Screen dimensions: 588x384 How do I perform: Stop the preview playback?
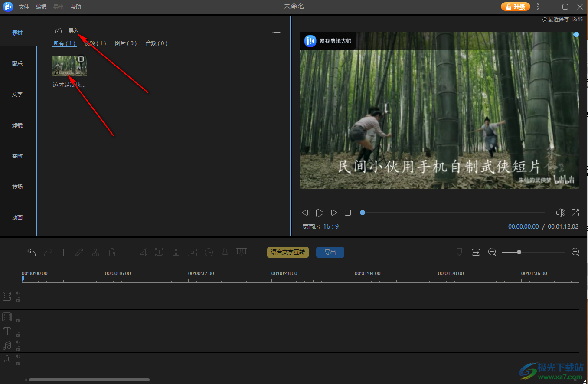coord(348,213)
